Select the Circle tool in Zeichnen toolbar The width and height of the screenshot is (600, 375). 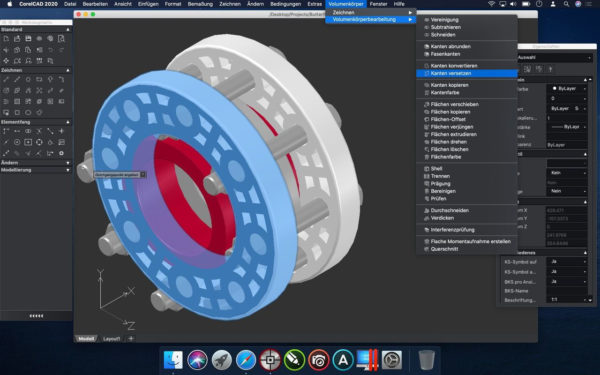point(28,80)
